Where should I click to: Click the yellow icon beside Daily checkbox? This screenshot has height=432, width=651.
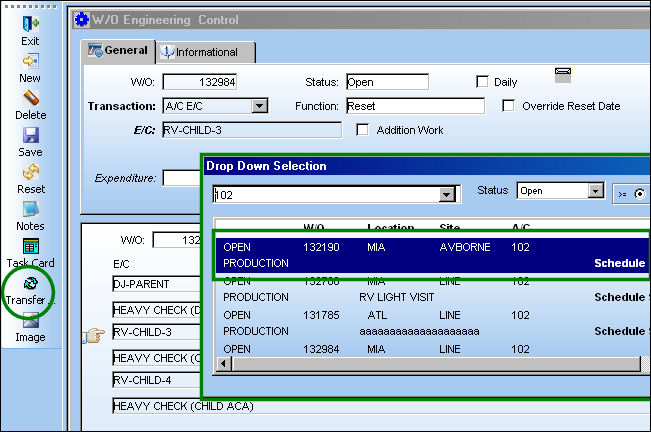[x=563, y=75]
